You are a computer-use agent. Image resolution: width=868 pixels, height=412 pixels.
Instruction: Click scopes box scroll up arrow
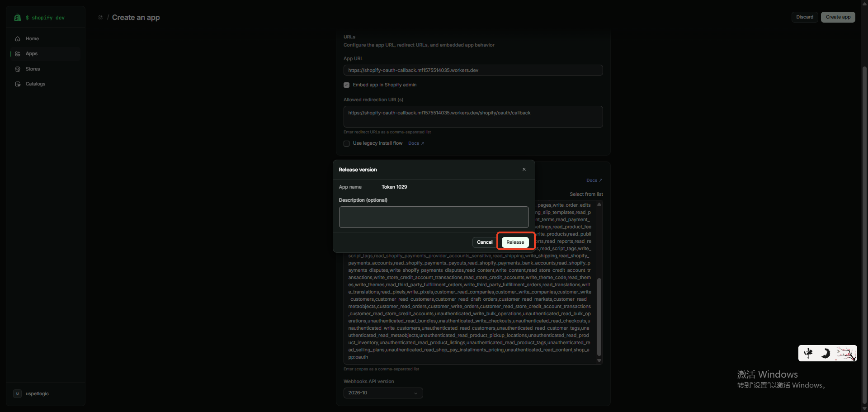coord(599,205)
